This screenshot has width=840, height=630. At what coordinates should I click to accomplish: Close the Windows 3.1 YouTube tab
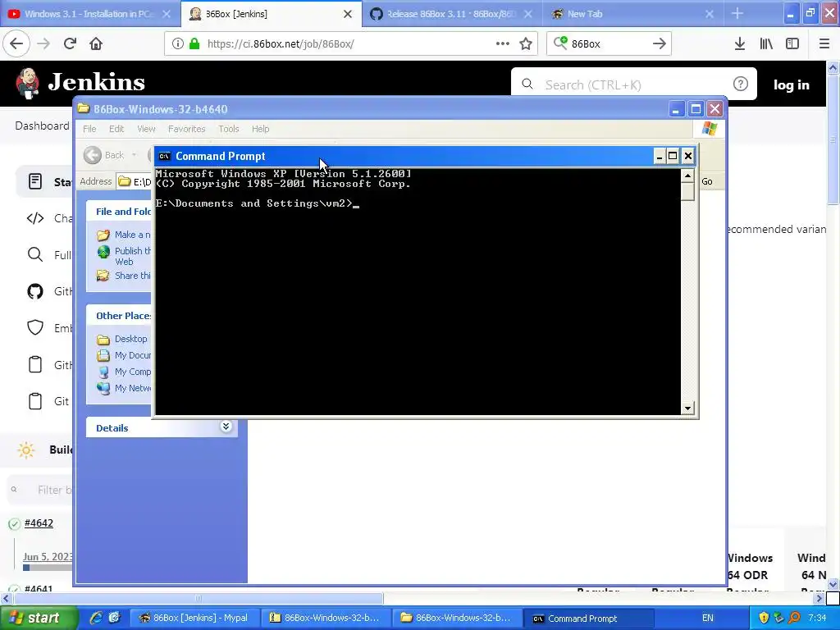[167, 14]
